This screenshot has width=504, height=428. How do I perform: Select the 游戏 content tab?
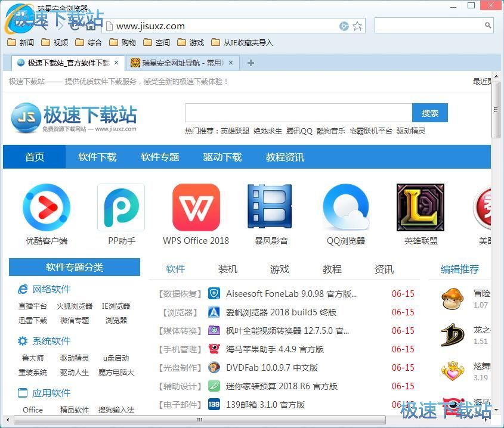point(280,269)
